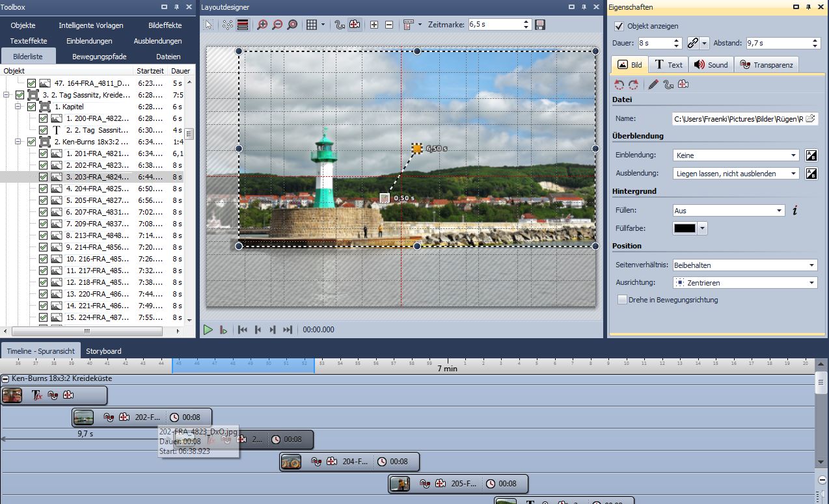Open the Ausrichtung Zentrieren dropdown
Viewport: 829px width, 504px height.
[744, 283]
